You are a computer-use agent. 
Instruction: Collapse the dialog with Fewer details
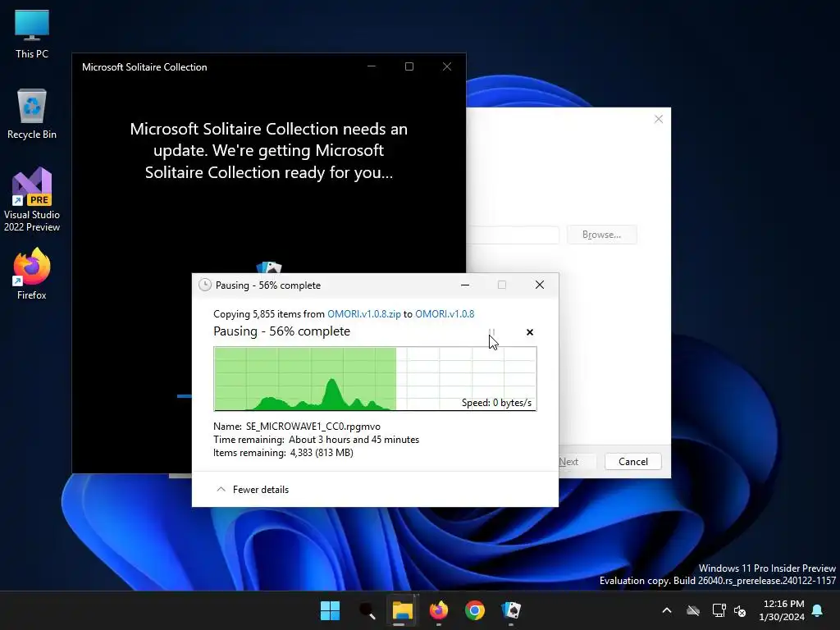[x=253, y=489]
